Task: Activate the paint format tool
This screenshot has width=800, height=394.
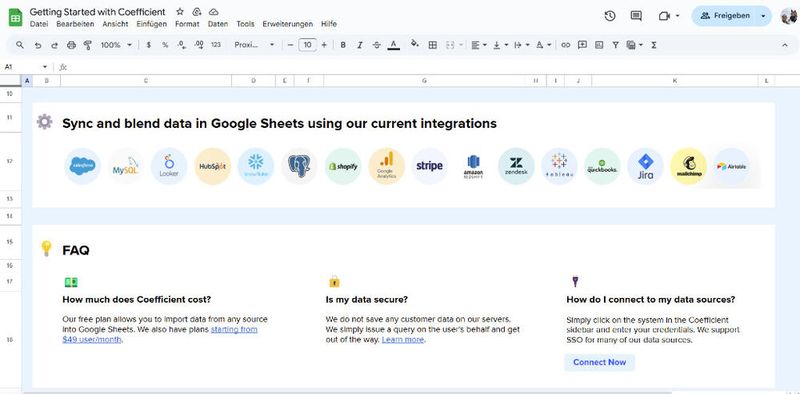Action: click(88, 45)
